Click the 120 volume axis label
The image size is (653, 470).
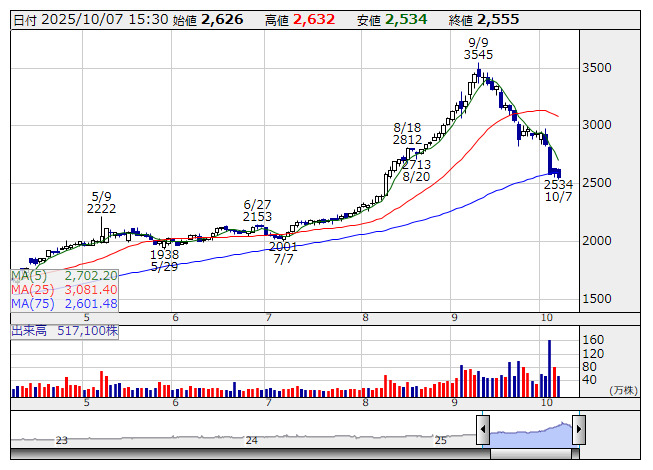(593, 353)
